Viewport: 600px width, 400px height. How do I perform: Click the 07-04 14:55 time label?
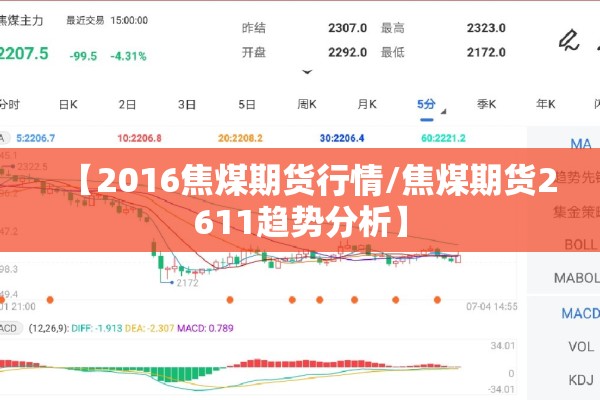[x=491, y=307]
